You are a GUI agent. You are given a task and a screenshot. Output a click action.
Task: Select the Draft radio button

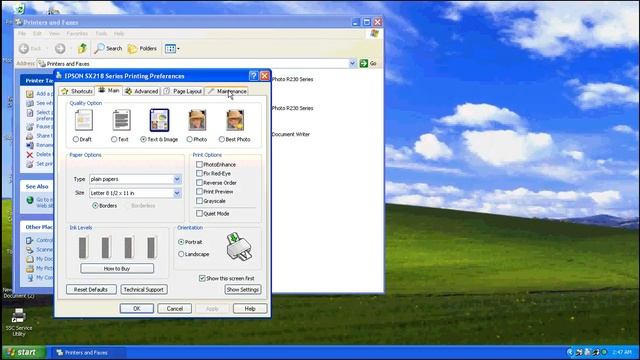pyautogui.click(x=76, y=139)
